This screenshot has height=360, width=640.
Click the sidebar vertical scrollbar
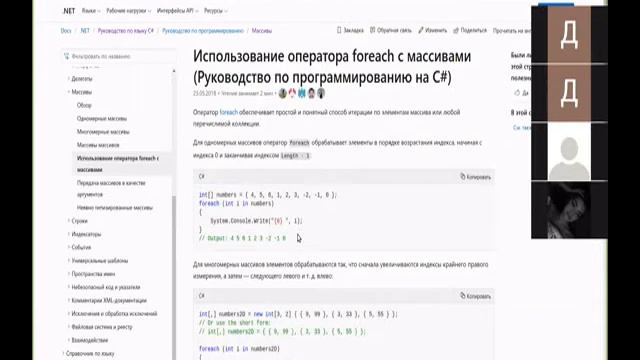(x=174, y=278)
